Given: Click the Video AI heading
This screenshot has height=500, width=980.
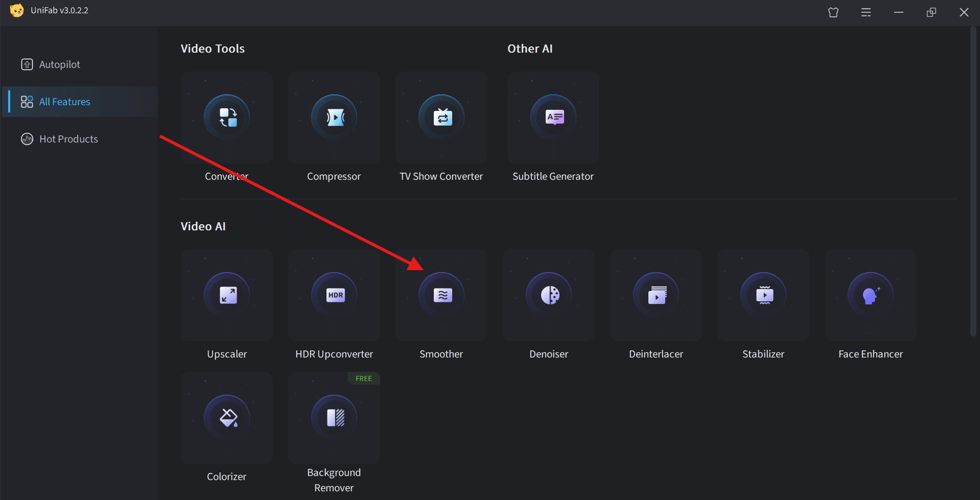Looking at the screenshot, I should click(203, 226).
